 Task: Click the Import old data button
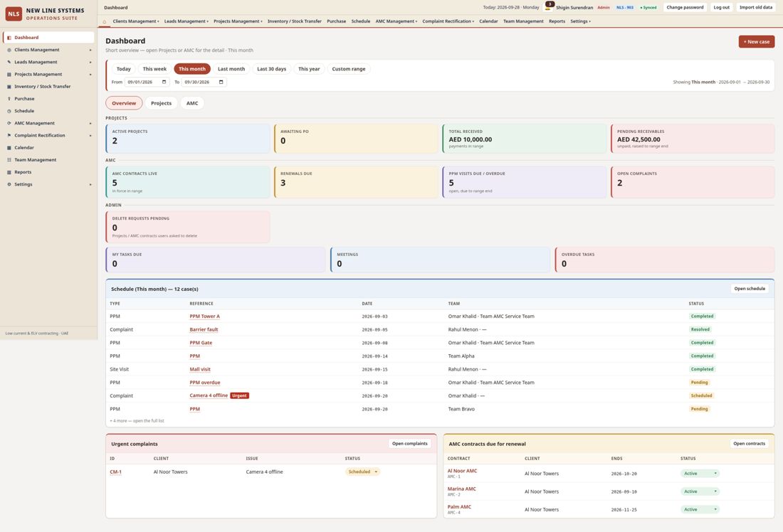755,8
